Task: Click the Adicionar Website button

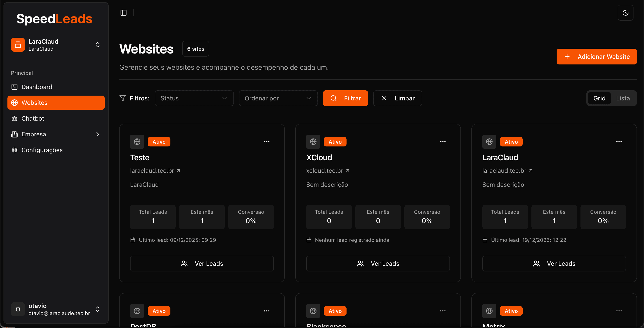Action: (596, 56)
